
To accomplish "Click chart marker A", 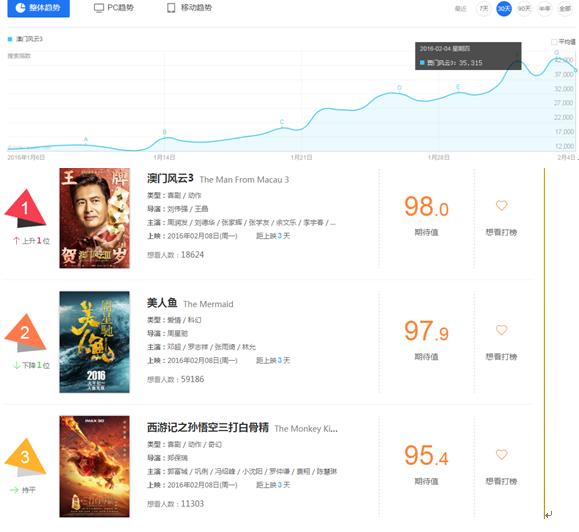I will click(x=86, y=139).
